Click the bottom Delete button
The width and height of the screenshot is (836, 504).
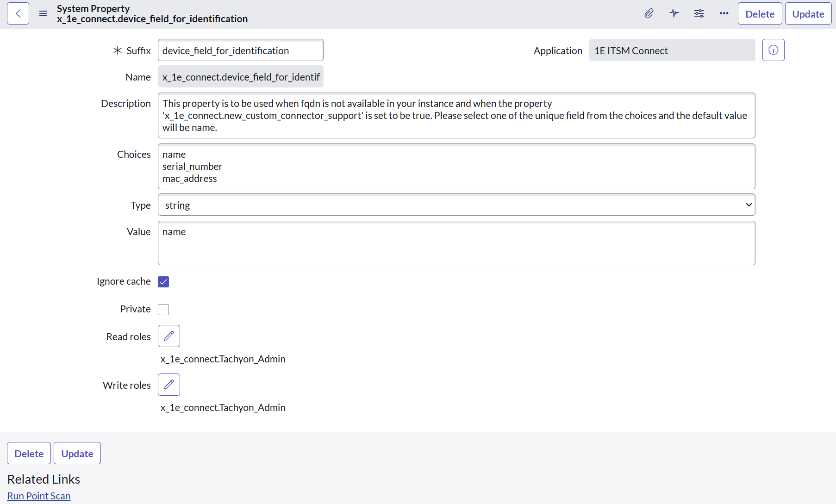pos(29,454)
